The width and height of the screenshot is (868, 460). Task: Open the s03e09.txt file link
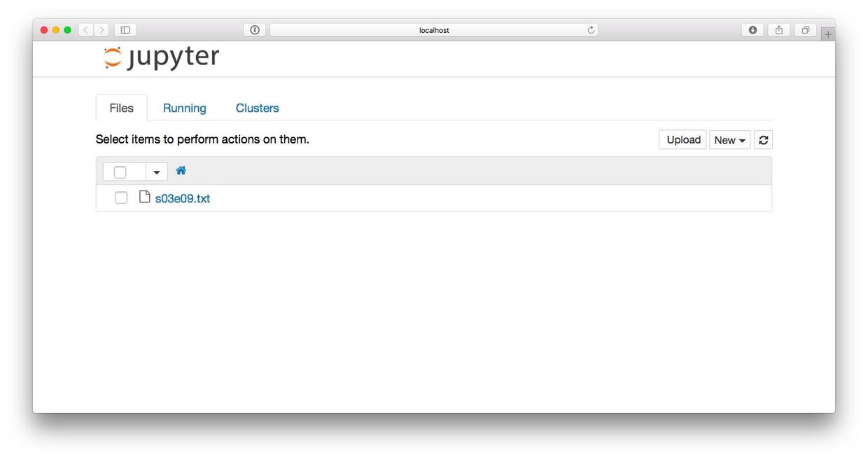tap(183, 199)
